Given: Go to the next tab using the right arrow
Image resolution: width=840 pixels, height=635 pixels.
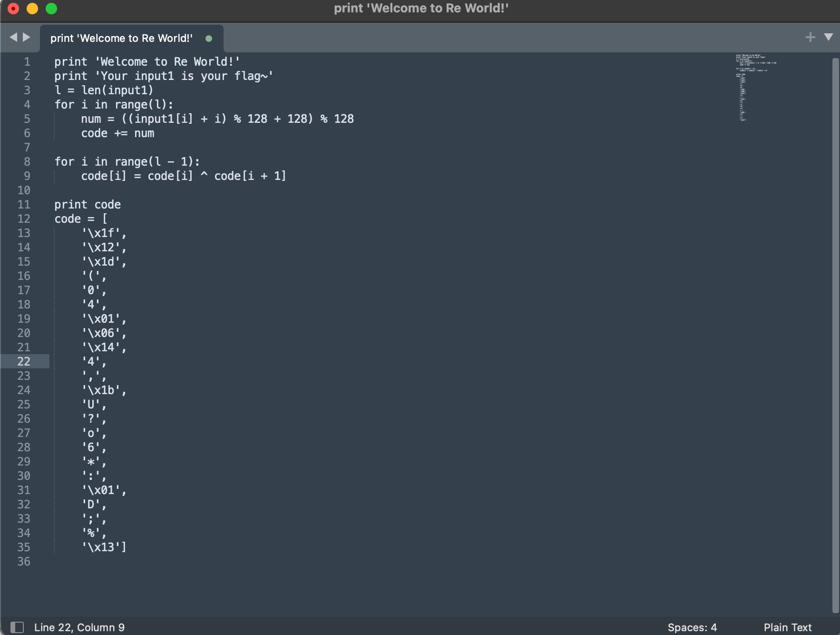Looking at the screenshot, I should click(x=27, y=37).
